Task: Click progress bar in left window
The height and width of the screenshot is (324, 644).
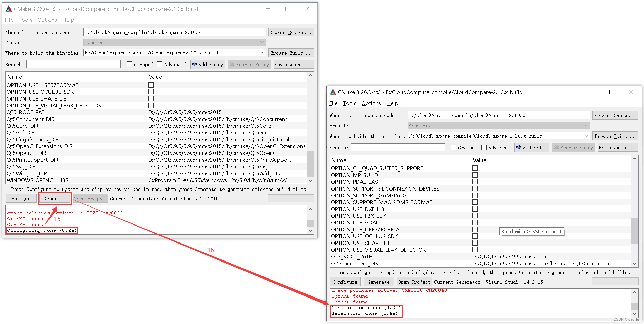Action: pyautogui.click(x=291, y=198)
